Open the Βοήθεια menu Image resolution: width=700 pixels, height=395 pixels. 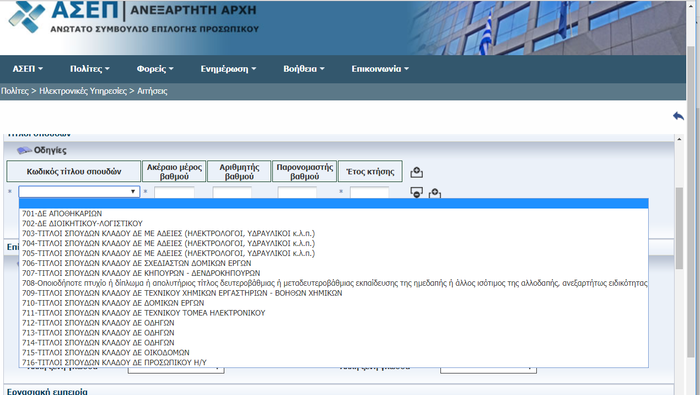click(304, 69)
